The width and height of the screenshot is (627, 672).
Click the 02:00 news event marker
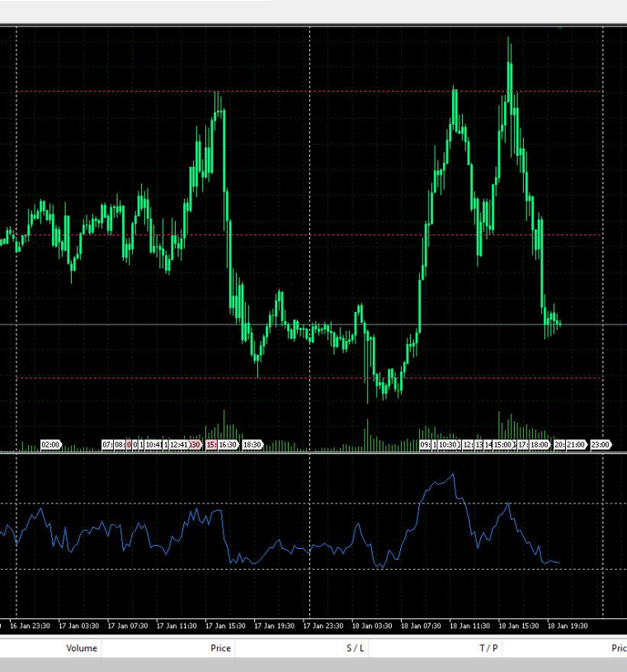pyautogui.click(x=51, y=445)
